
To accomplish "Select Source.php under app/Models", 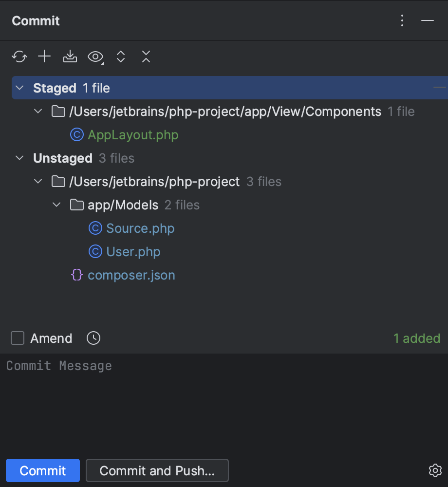I will (140, 228).
